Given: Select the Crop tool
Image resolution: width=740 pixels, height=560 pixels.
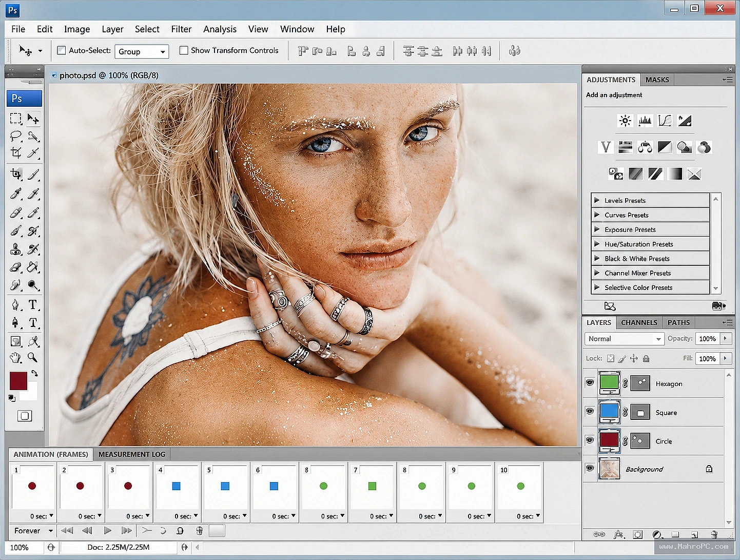Looking at the screenshot, I should tap(16, 152).
